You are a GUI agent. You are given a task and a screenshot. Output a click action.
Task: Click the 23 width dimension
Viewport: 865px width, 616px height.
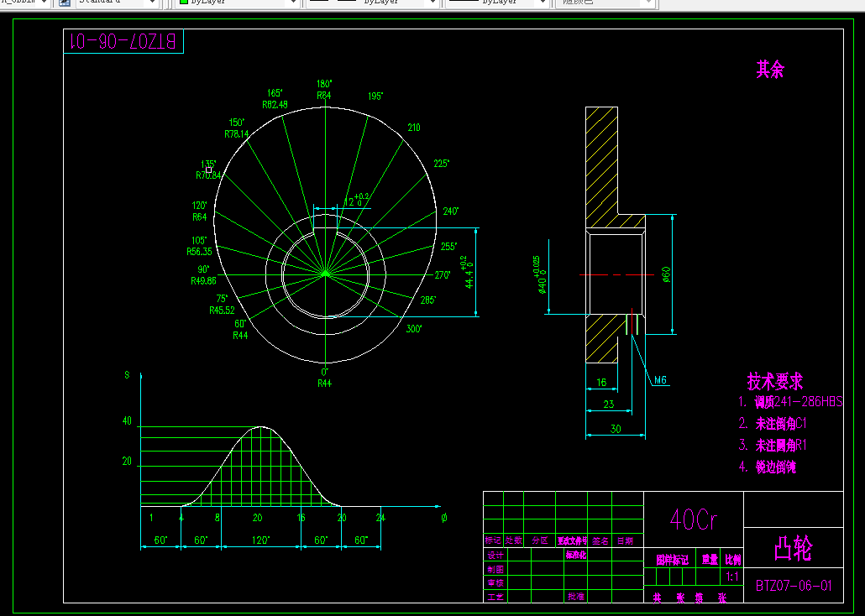(x=609, y=405)
